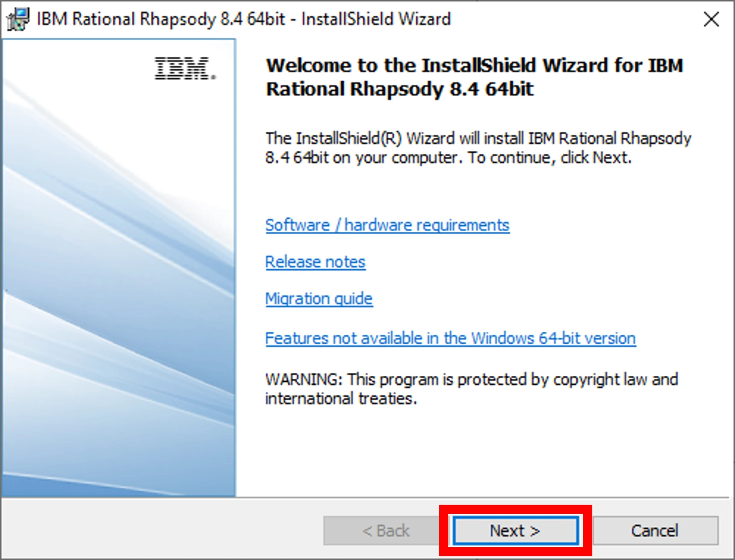Click the blue wave banner graphic
Image resolution: width=735 pixels, height=560 pixels.
pyautogui.click(x=118, y=299)
